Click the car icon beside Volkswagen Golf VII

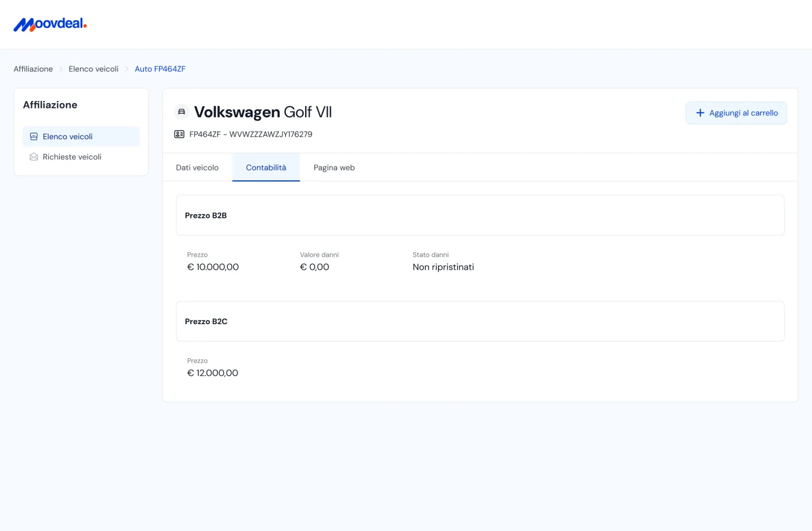click(182, 112)
